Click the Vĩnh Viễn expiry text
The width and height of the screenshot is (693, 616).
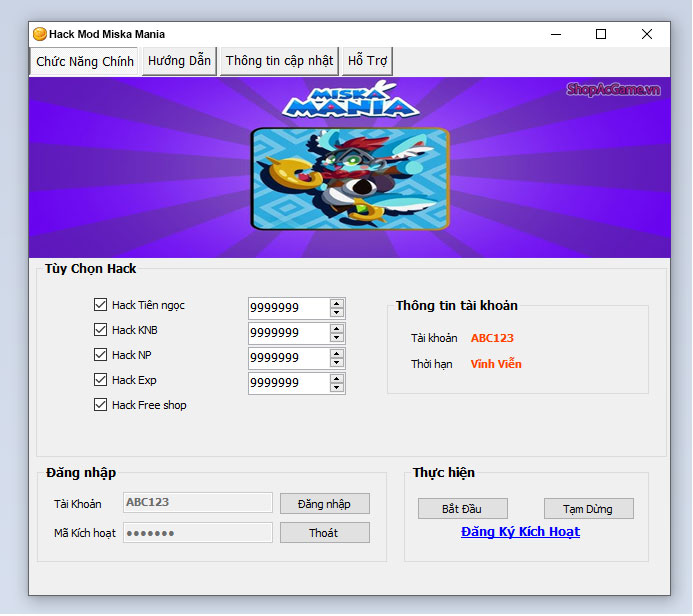click(x=496, y=364)
